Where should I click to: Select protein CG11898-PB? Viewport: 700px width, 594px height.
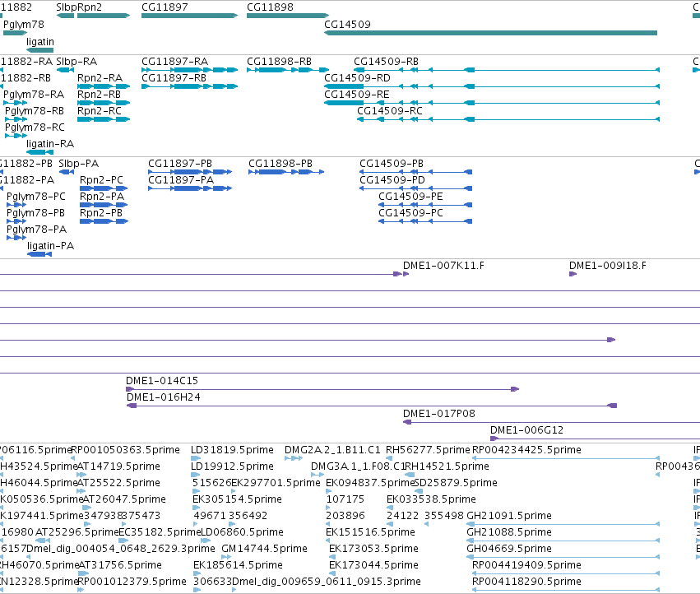[280, 164]
